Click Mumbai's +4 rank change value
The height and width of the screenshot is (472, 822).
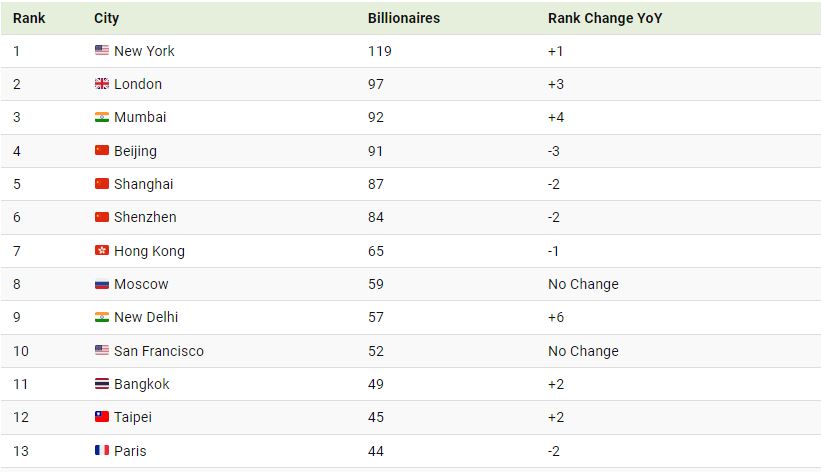click(556, 117)
